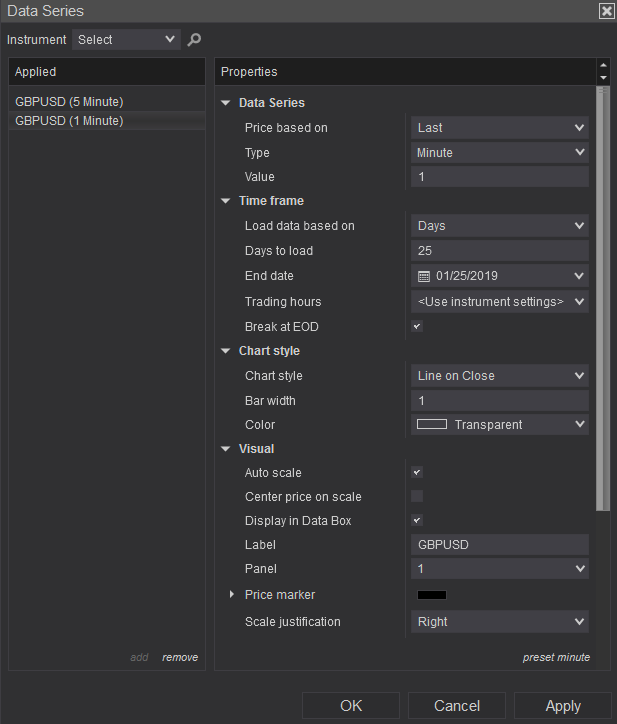Collapse the Time frame section
617x724 pixels.
click(226, 201)
